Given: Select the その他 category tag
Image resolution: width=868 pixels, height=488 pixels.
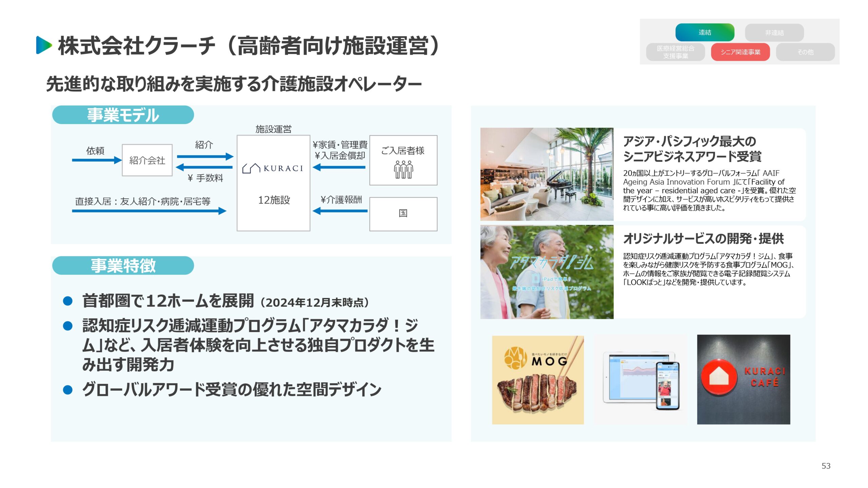Looking at the screenshot, I should [x=805, y=52].
